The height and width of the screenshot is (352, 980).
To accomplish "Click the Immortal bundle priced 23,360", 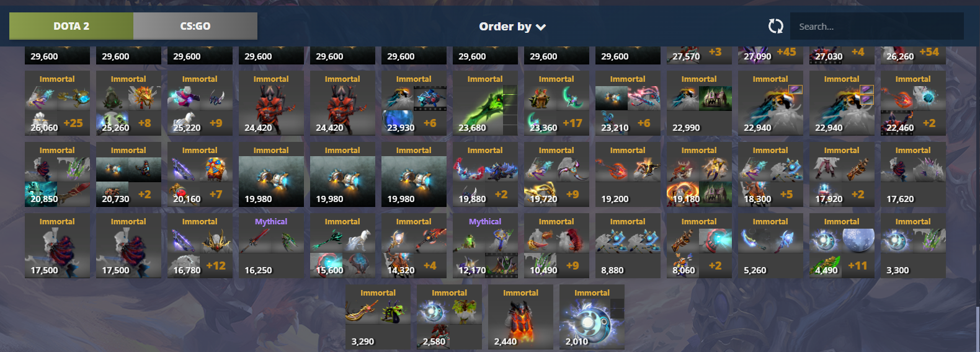I will click(x=556, y=103).
